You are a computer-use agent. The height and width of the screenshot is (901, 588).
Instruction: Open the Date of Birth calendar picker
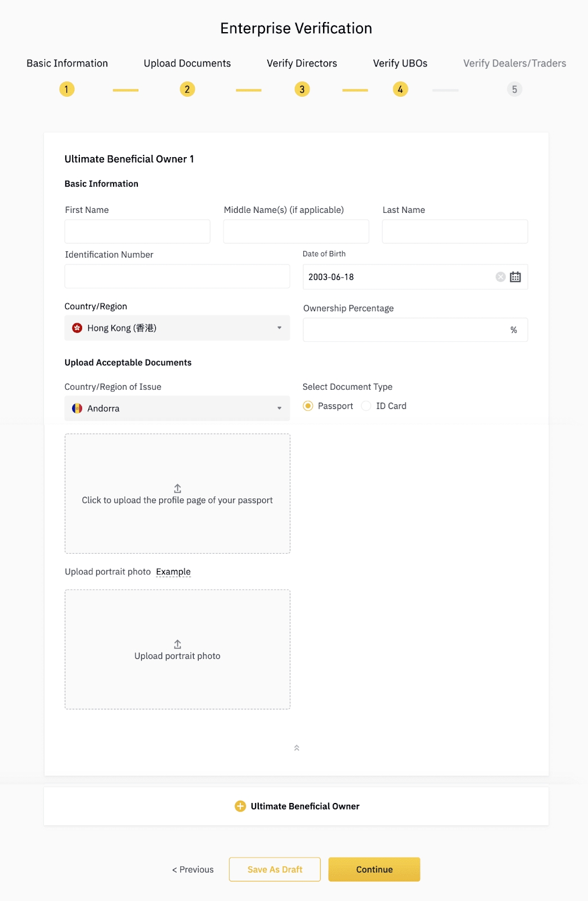coord(515,277)
